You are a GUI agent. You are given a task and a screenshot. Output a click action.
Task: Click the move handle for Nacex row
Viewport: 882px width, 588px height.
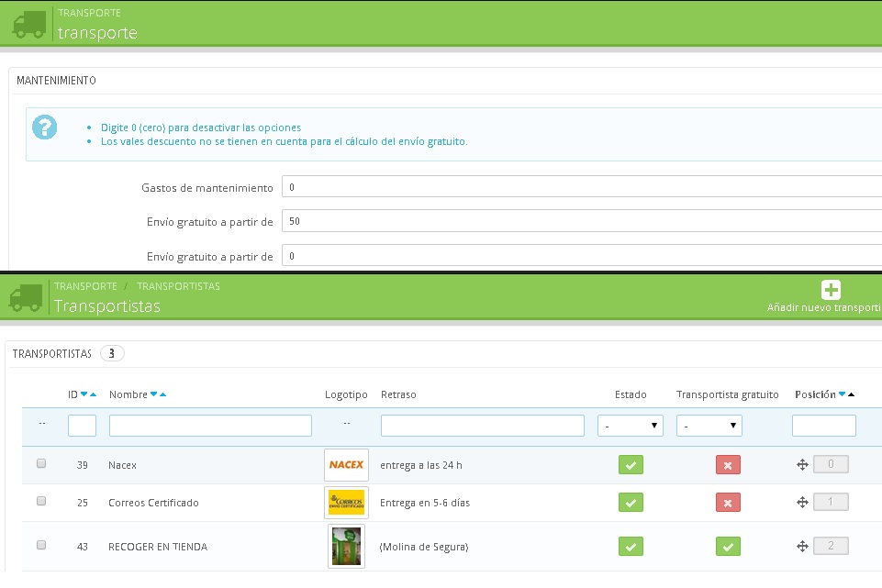pyautogui.click(x=803, y=464)
